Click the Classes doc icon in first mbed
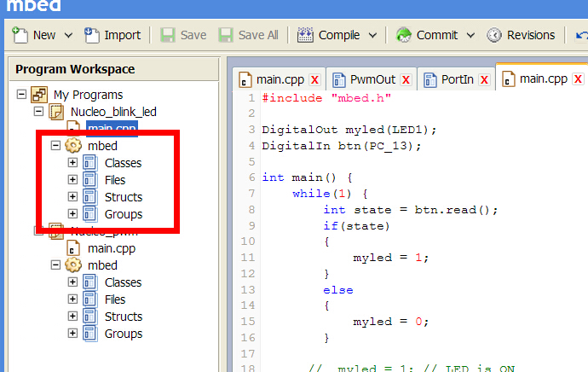 (x=90, y=163)
